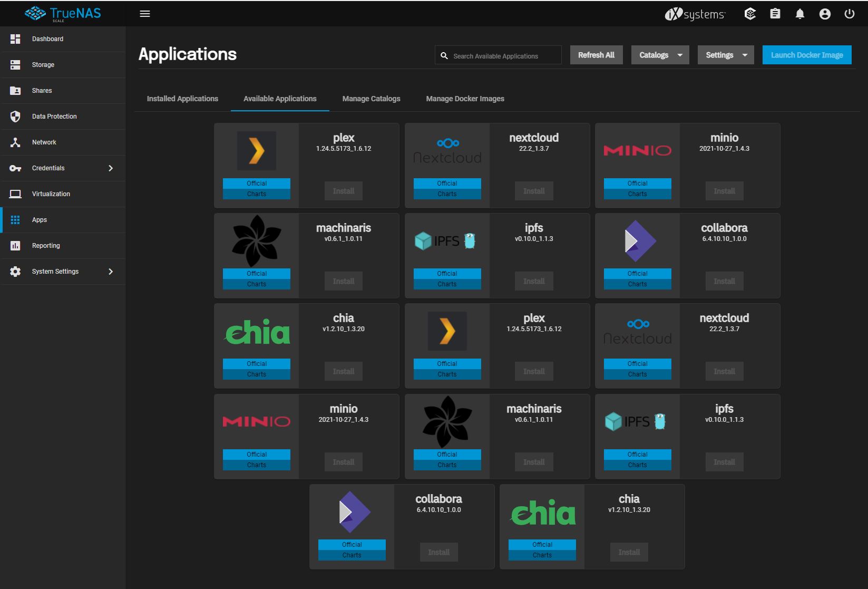Open the Settings dropdown button
The width and height of the screenshot is (868, 589).
726,55
